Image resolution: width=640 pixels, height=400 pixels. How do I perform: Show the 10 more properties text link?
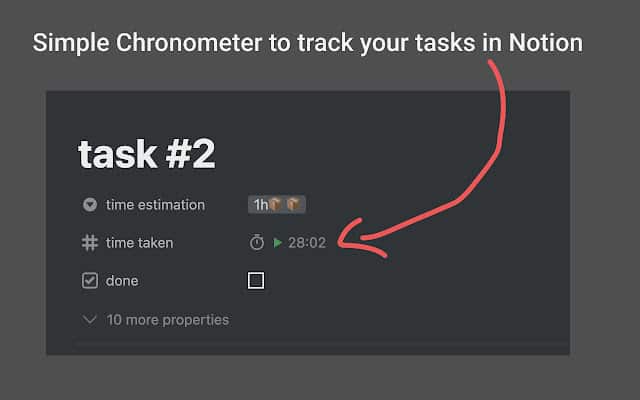pyautogui.click(x=167, y=320)
